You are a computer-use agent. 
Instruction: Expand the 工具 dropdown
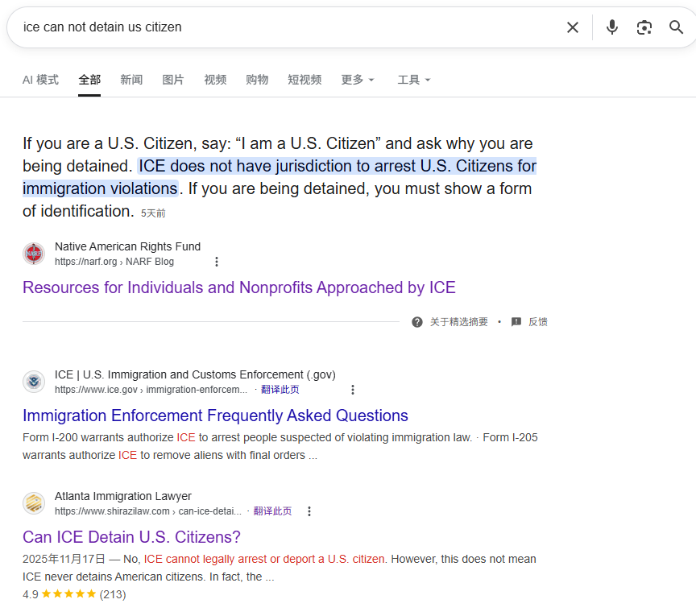(414, 80)
